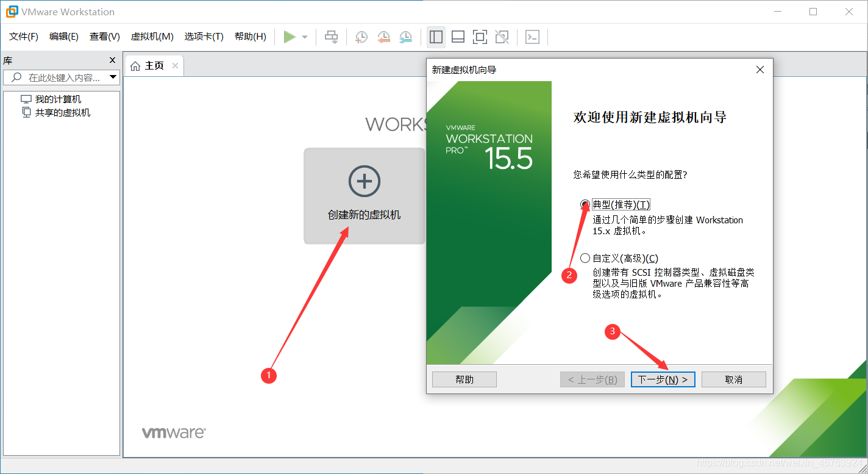Close the 新建虚拟机向导 dialog
This screenshot has height=474, width=868.
tap(760, 70)
